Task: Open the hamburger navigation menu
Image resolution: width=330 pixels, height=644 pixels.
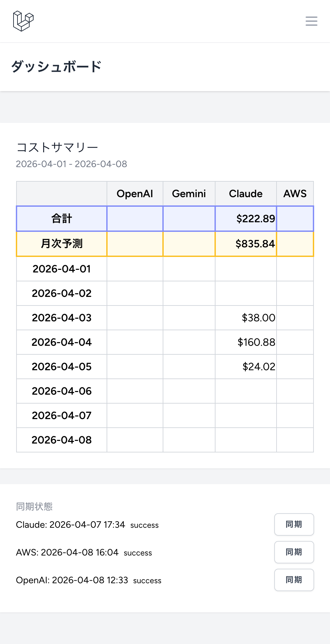Action: point(311,21)
